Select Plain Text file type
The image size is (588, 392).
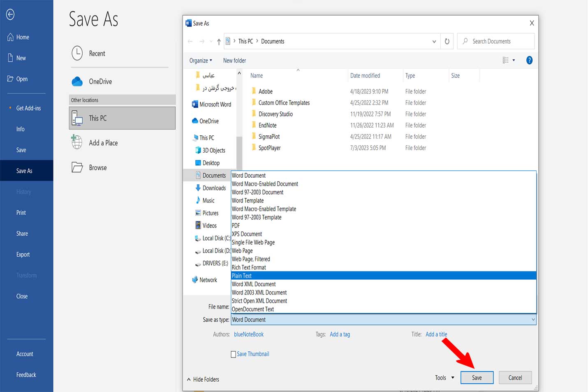(x=384, y=276)
